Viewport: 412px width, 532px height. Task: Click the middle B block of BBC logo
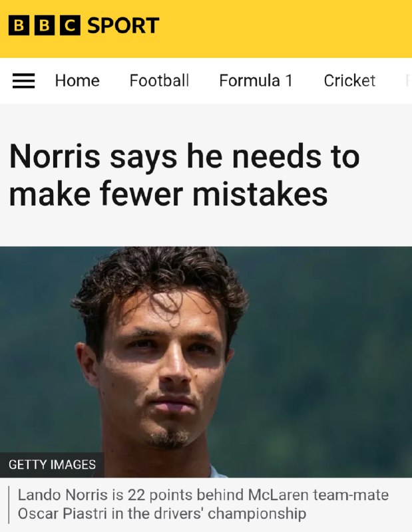tap(45, 25)
